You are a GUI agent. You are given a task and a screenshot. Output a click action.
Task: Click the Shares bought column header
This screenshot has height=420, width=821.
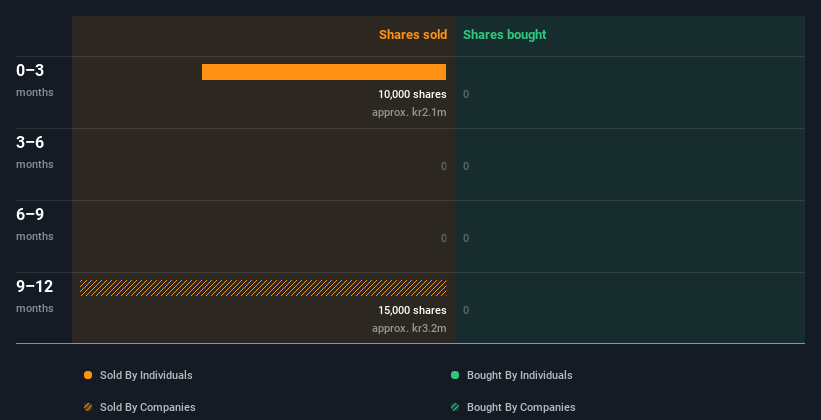(505, 35)
